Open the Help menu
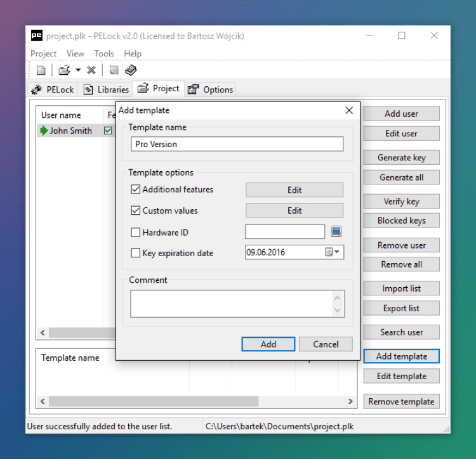The width and height of the screenshot is (476, 459). (x=133, y=54)
